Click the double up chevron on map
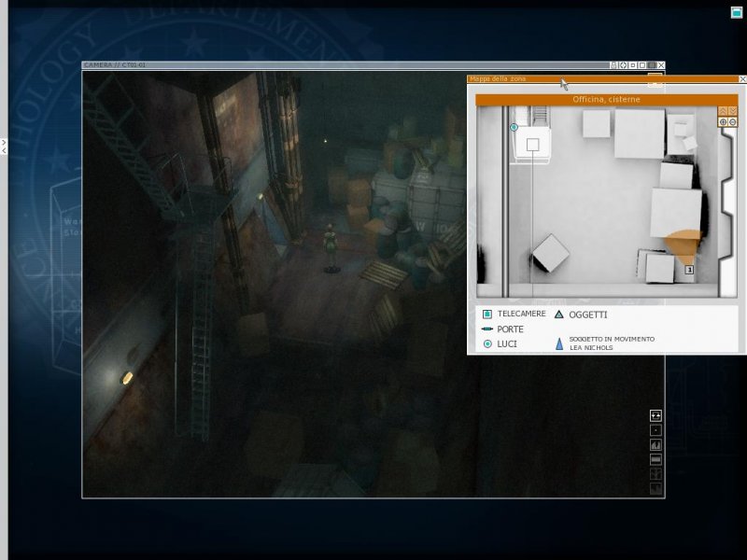 pyautogui.click(x=723, y=111)
